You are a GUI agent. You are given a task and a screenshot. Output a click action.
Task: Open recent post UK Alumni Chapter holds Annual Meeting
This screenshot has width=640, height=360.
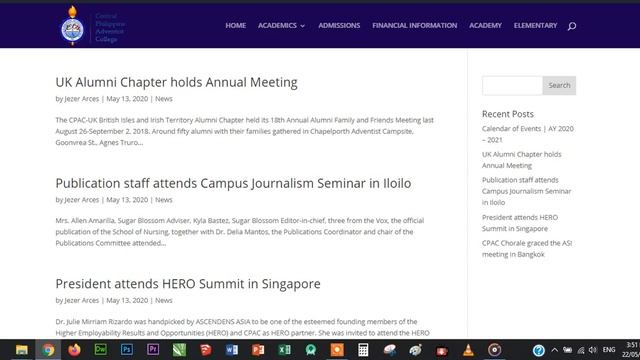(522, 160)
